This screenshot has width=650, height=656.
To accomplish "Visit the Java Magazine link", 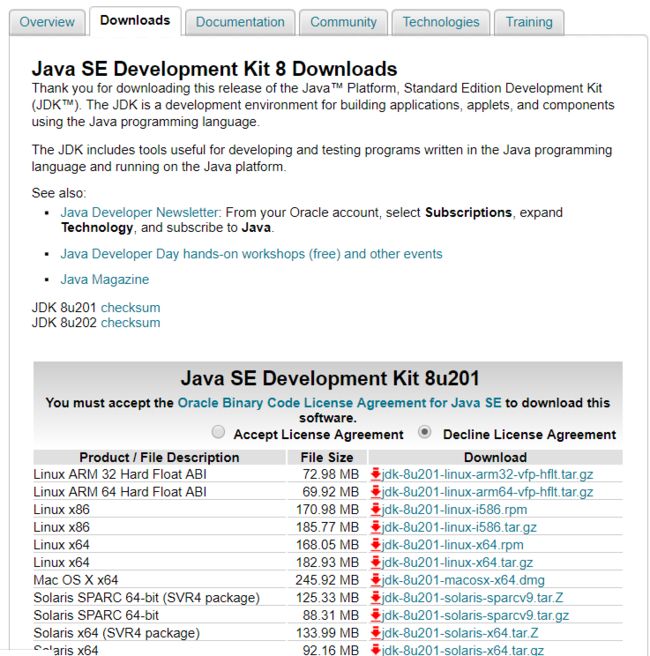I will [105, 279].
